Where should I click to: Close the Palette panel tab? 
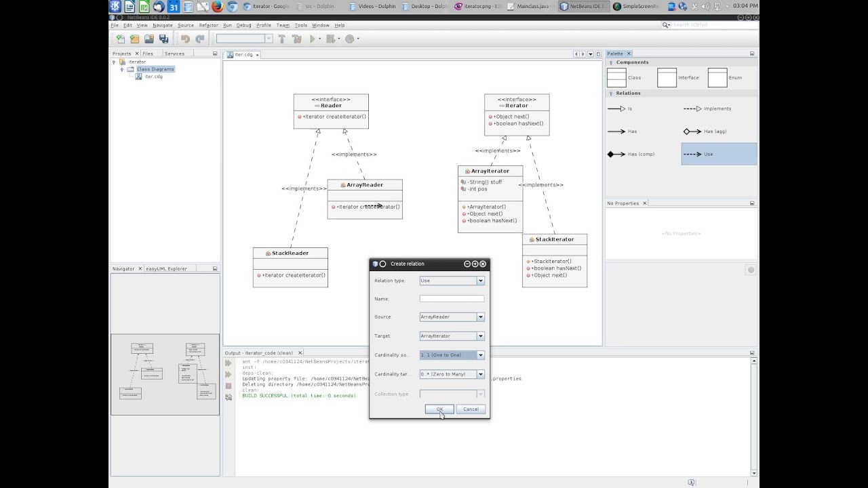[x=629, y=54]
